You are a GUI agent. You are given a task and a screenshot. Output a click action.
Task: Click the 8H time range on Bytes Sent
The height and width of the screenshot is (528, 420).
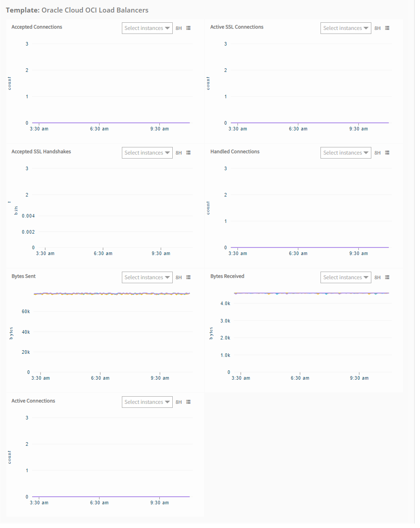[179, 277]
